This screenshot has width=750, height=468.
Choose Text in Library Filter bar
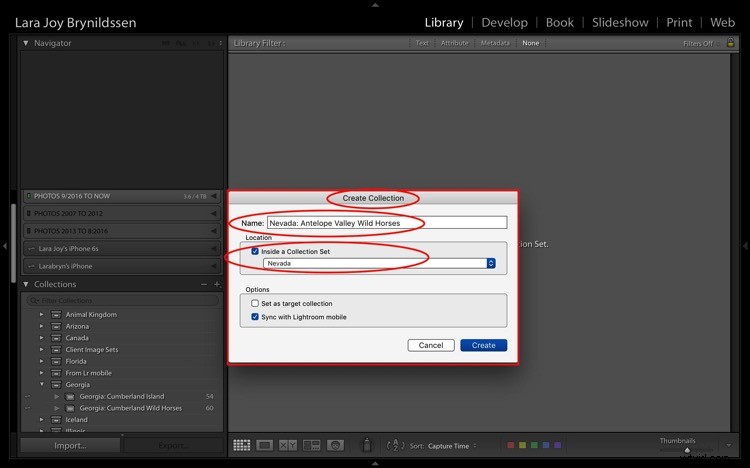422,43
